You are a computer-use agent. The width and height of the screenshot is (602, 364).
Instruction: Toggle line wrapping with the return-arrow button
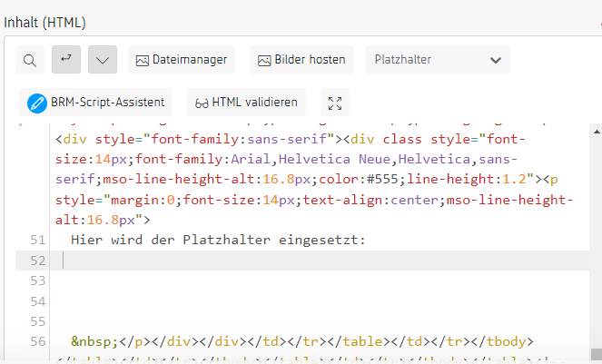click(x=65, y=60)
